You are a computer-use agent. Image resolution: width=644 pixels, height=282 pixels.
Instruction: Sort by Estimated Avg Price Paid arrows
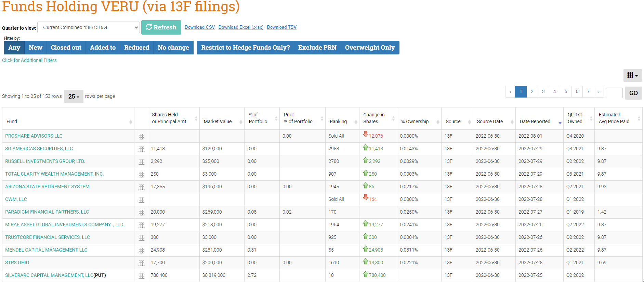pyautogui.click(x=639, y=118)
